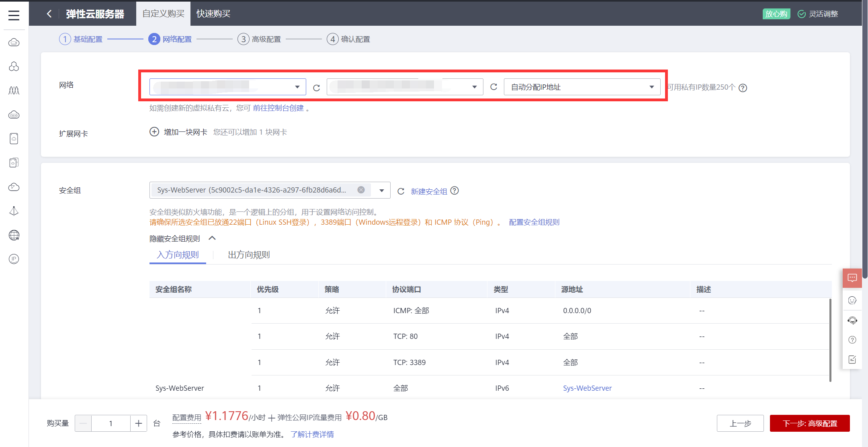The height and width of the screenshot is (447, 868).
Task: Click the security rules table scrollbar
Action: tap(830, 340)
